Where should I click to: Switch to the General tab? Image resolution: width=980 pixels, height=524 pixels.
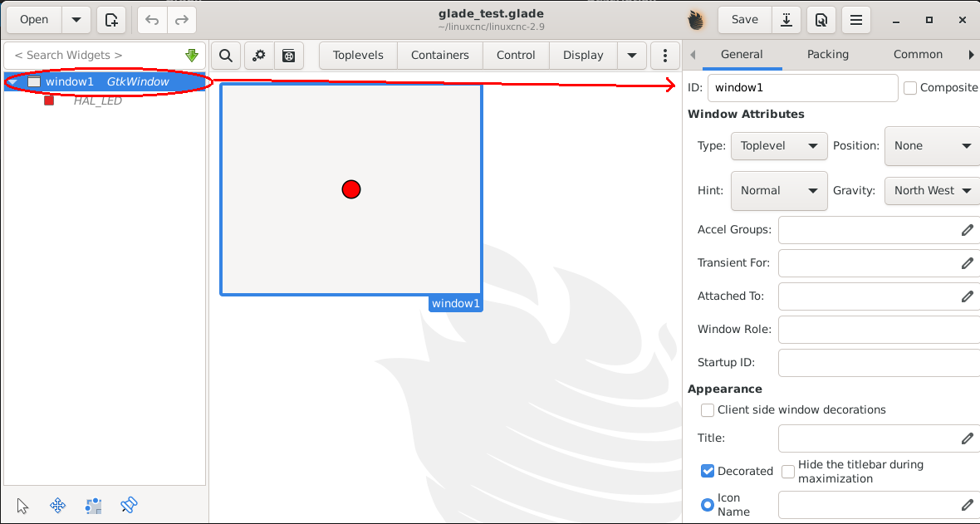[742, 55]
